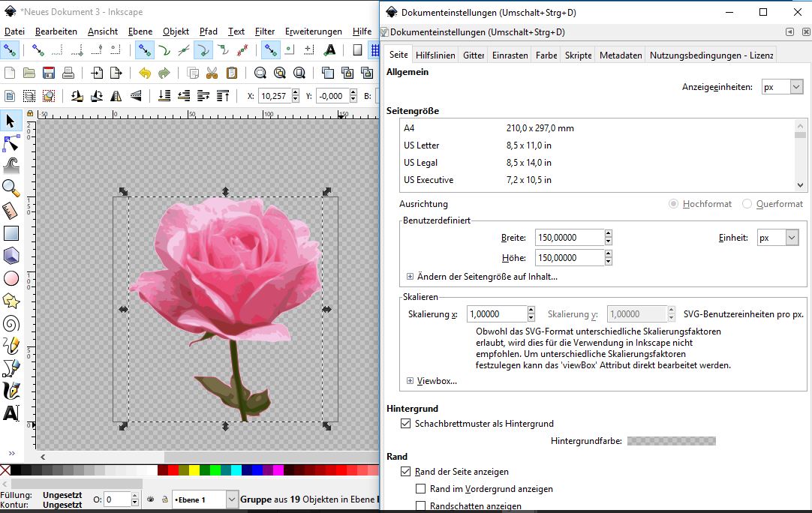Disable Rand der Seite anzeigen checkbox
Screen dimensions: 812x513
click(406, 472)
